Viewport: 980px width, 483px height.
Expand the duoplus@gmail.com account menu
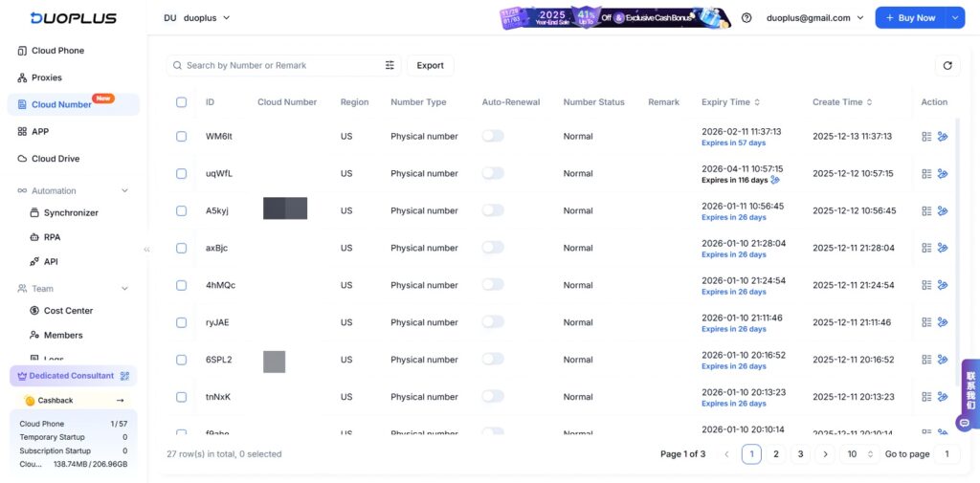click(x=814, y=17)
